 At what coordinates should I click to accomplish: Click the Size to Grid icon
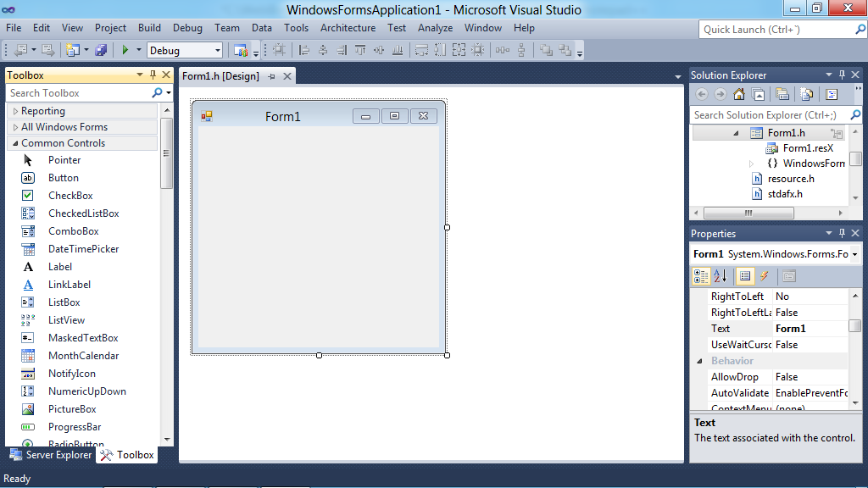[478, 50]
